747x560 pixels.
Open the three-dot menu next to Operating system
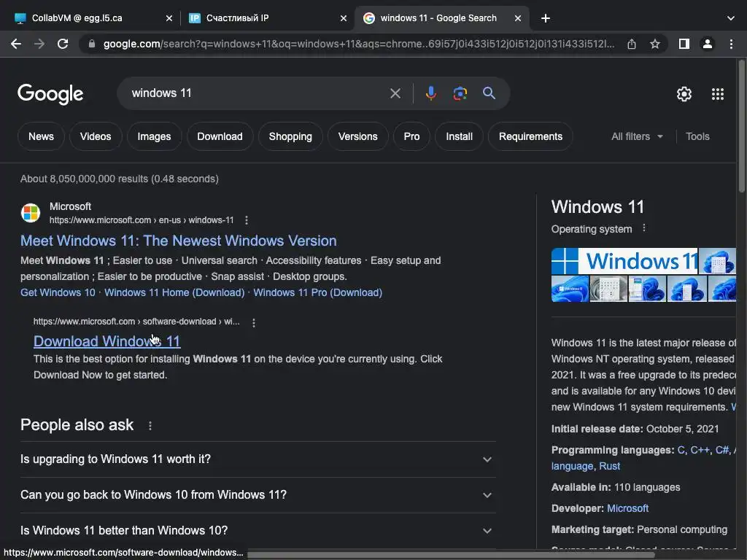644,228
